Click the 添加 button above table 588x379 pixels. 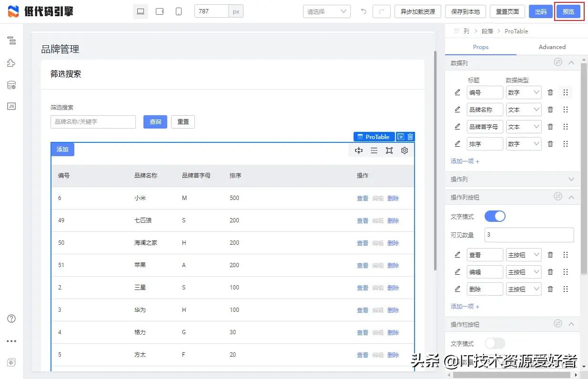(x=62, y=150)
